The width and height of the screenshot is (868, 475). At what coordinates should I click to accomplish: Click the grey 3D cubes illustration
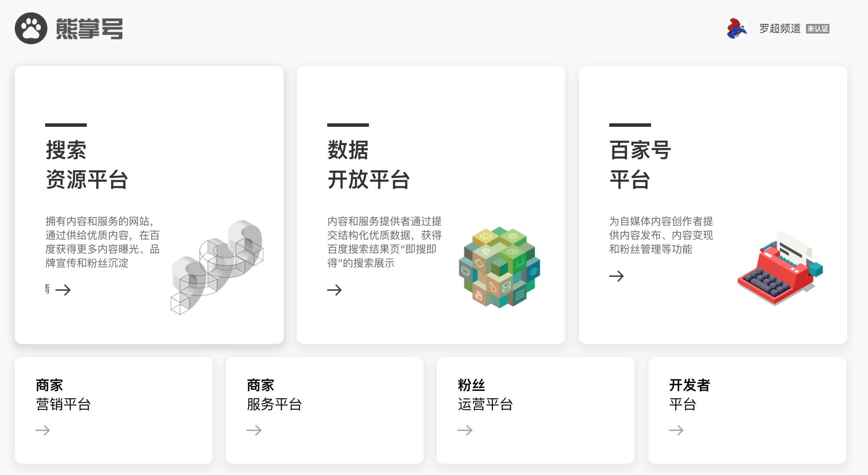pyautogui.click(x=217, y=267)
